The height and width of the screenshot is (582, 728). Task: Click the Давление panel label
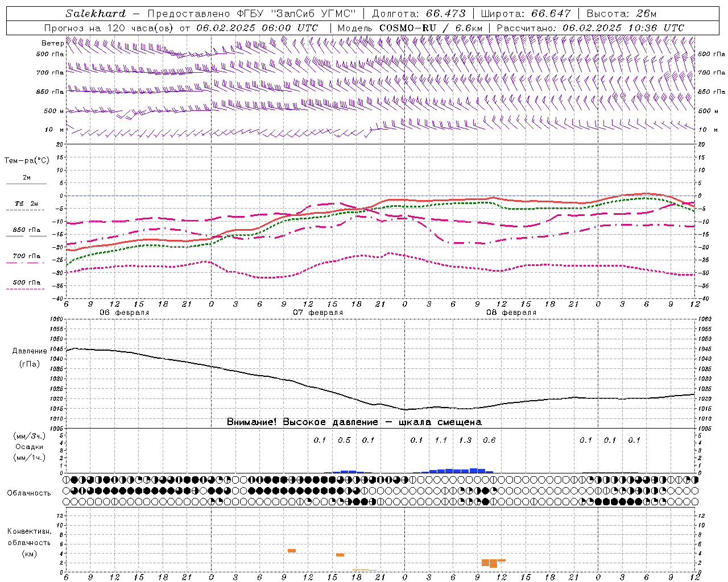point(30,351)
